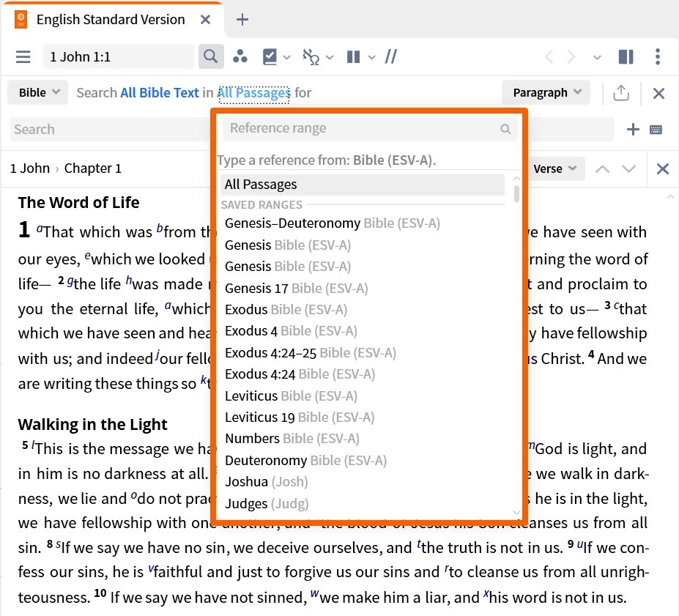Open a new tab with plus
The height and width of the screenshot is (616, 679).
(242, 20)
